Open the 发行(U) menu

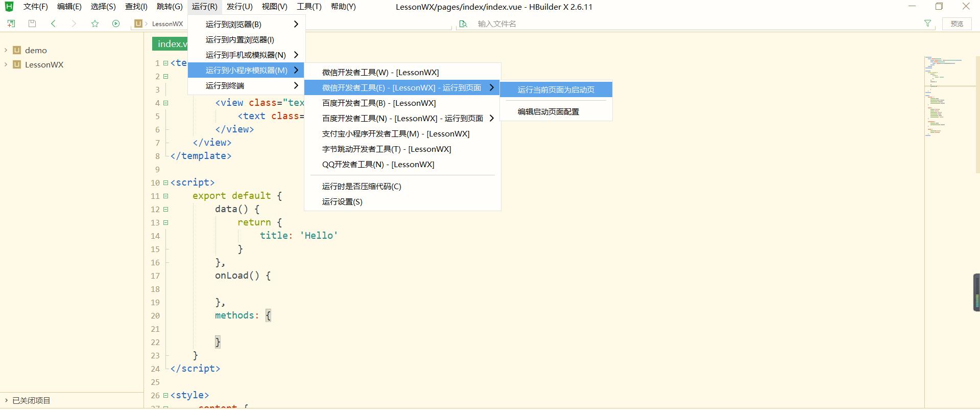point(240,7)
